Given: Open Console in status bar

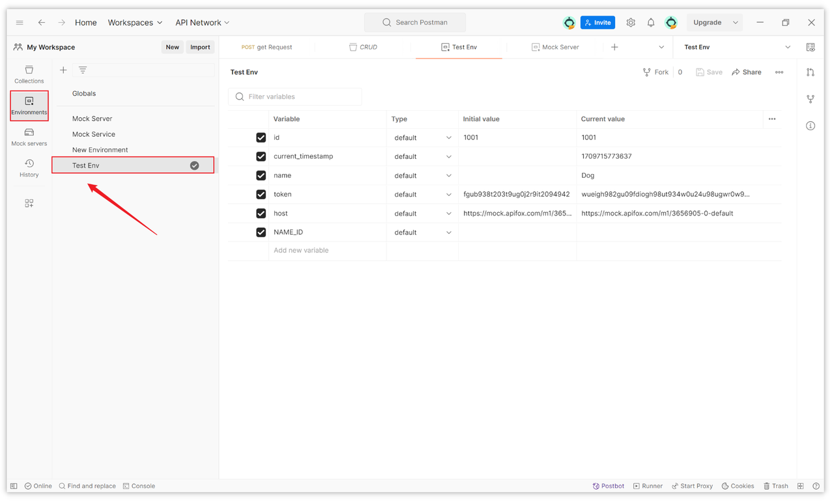Looking at the screenshot, I should pyautogui.click(x=139, y=486).
